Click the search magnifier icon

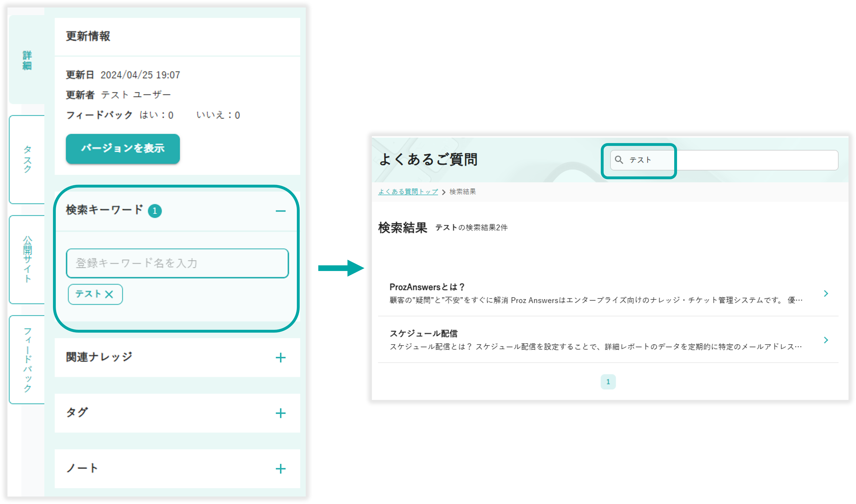pyautogui.click(x=619, y=160)
